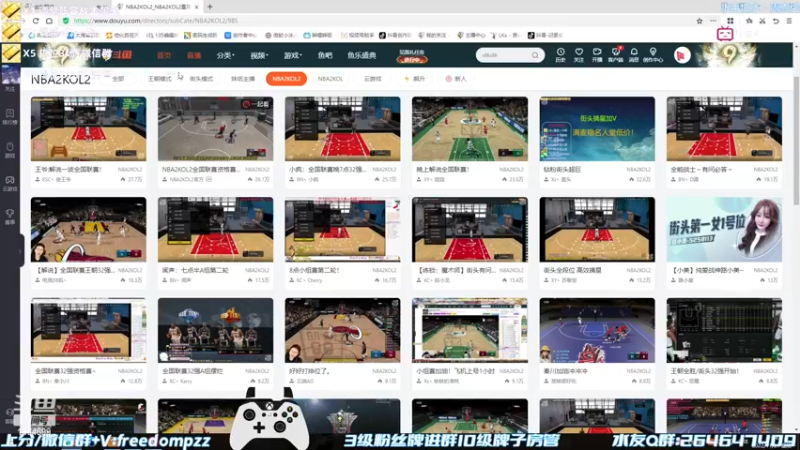Open the Following (关注) heart icon
The height and width of the screenshot is (450, 800).
(x=579, y=55)
